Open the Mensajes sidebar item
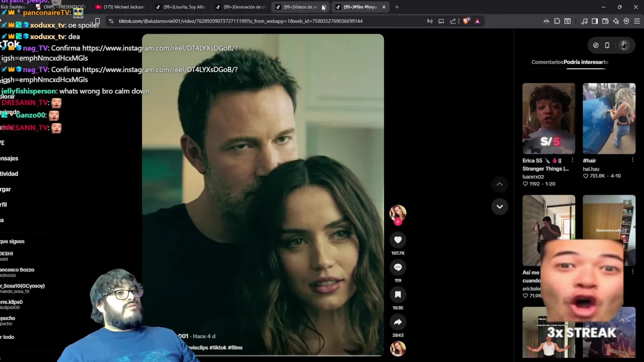This screenshot has width=644, height=362. (9, 158)
